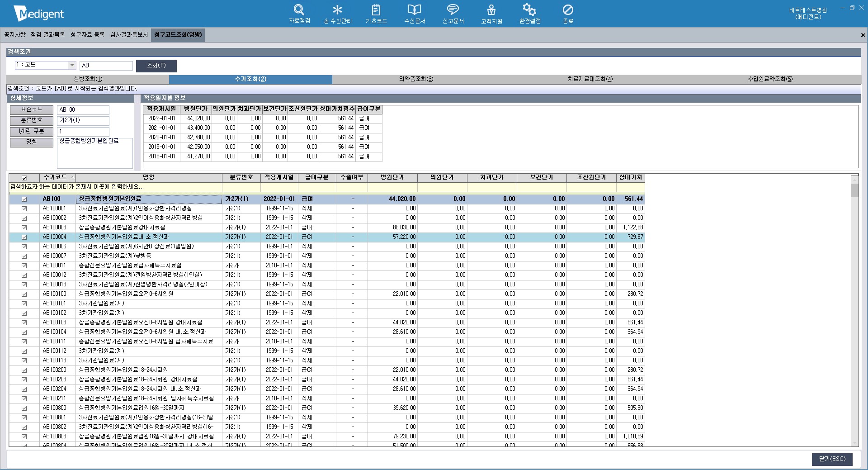The image size is (868, 470).
Task: Open 수입원료약조회(5) tab
Action: (770, 79)
